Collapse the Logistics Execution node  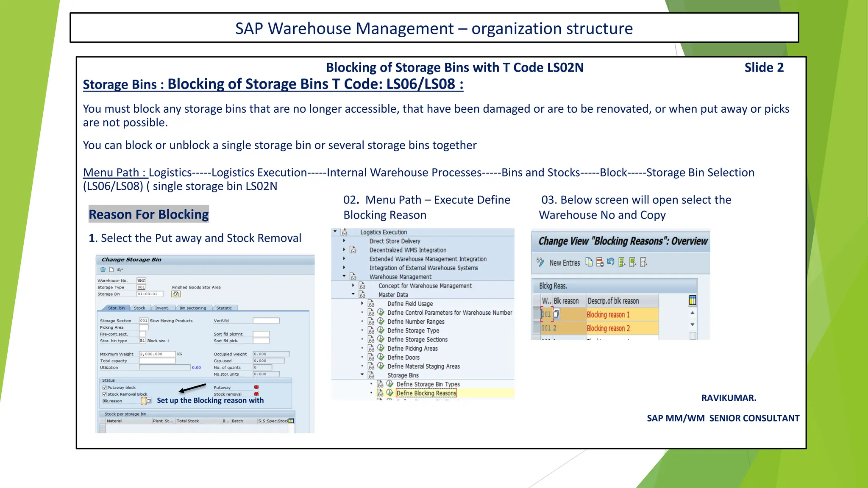point(335,232)
